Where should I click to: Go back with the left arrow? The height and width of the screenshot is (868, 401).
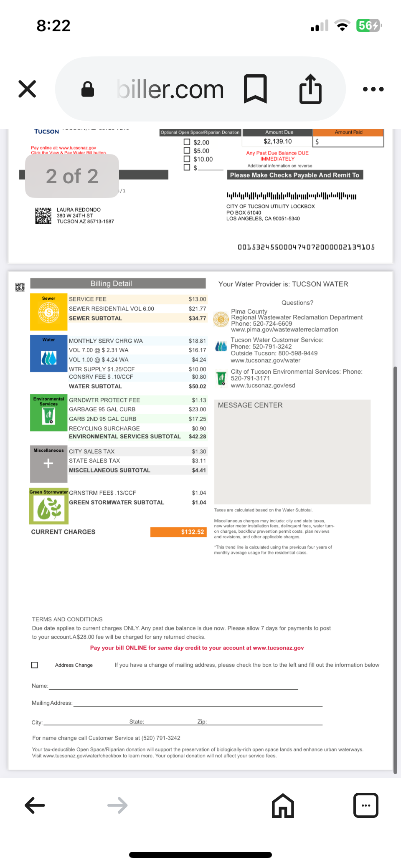35,805
